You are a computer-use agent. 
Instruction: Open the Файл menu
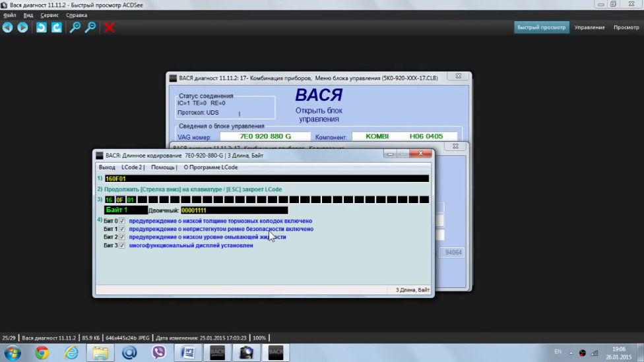pyautogui.click(x=10, y=15)
